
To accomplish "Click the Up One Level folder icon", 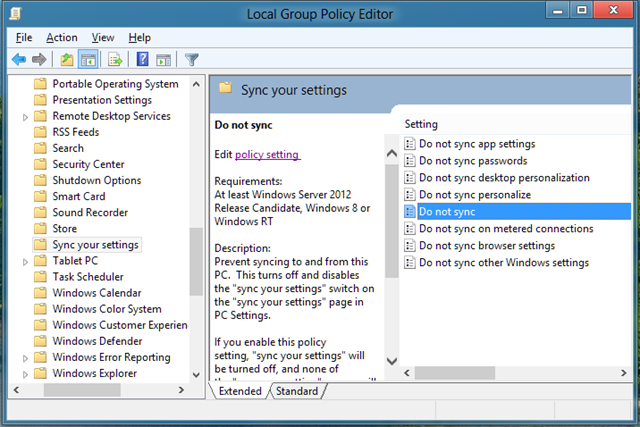I will tap(66, 60).
